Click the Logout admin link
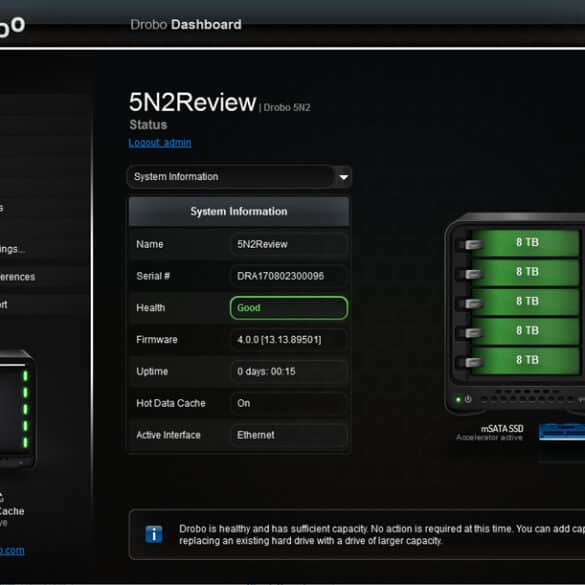 [160, 143]
